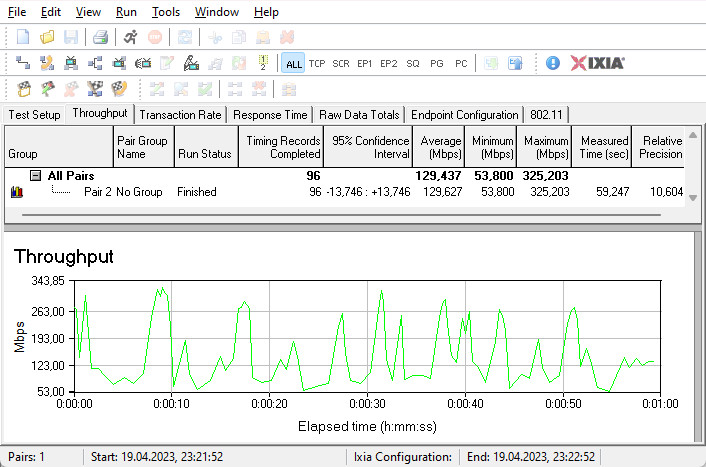Viewport: 706px width, 467px height.
Task: Switch to the 802.11 tab
Action: coord(546,115)
